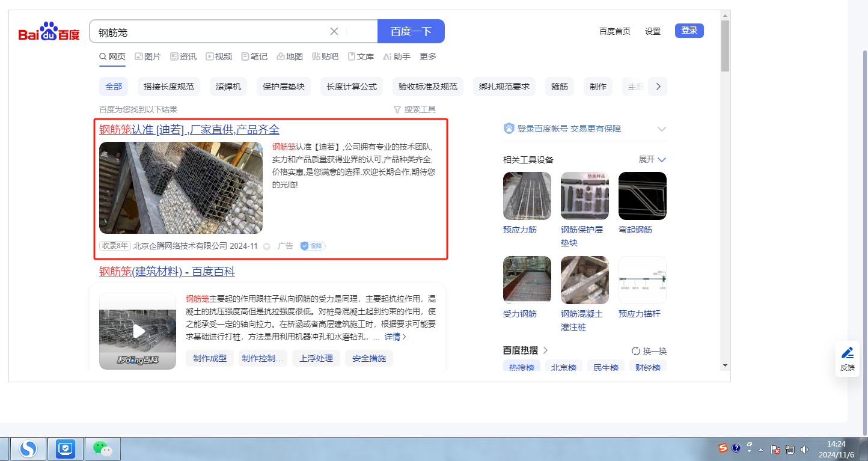
Task: Open the blue monitor app in taskbar
Action: [x=66, y=448]
